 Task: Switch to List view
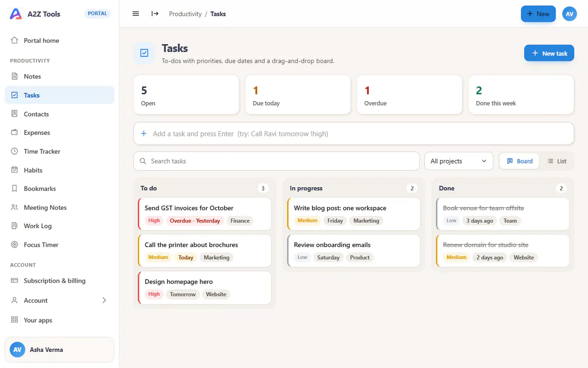557,161
